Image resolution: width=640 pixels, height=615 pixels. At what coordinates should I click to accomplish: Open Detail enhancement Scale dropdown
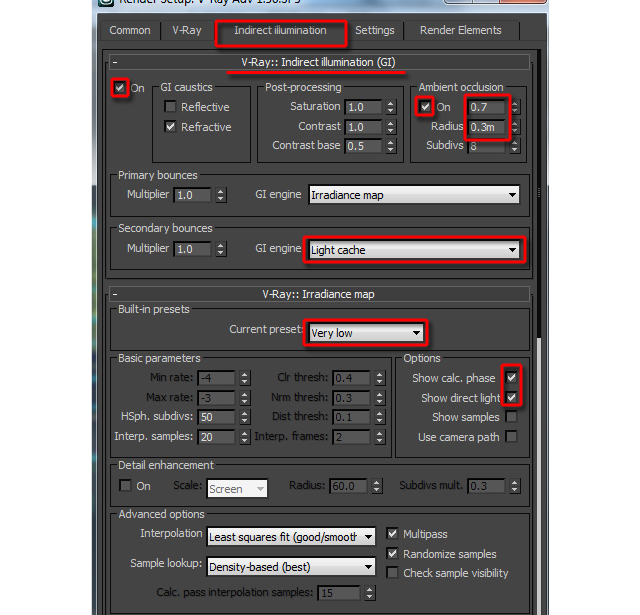(237, 488)
